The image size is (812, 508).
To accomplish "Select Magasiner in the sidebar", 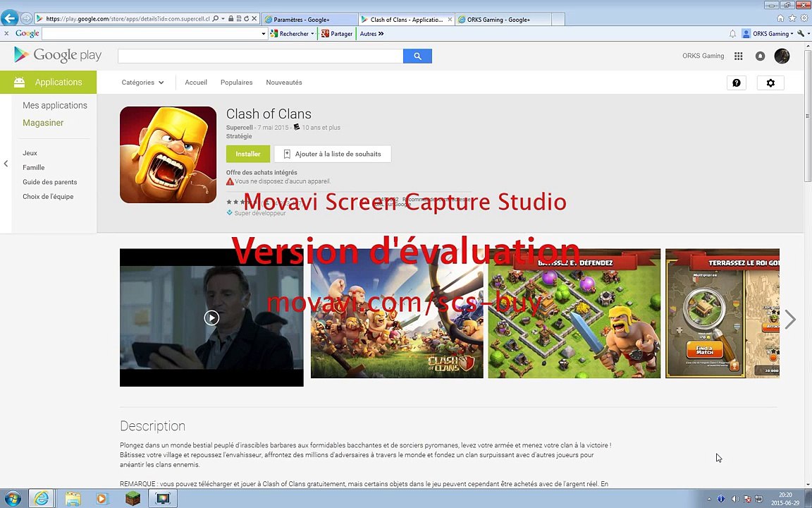I will pos(43,123).
